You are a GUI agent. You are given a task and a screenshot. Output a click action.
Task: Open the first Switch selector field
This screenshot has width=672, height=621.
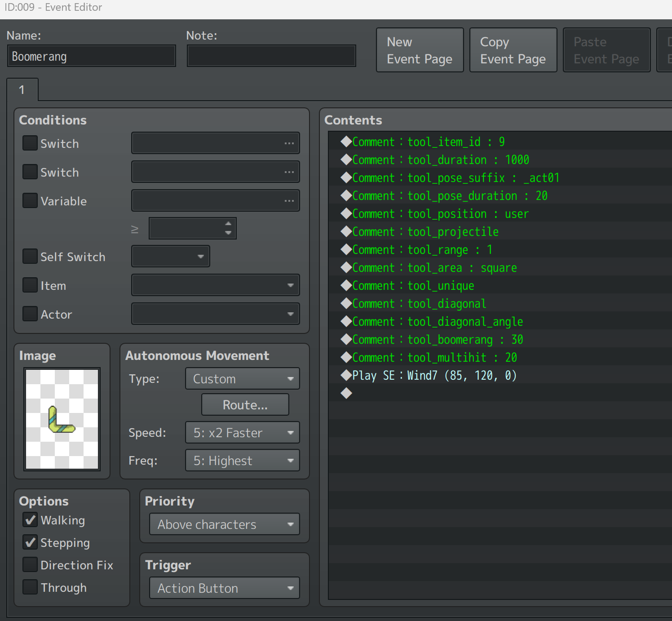click(216, 143)
